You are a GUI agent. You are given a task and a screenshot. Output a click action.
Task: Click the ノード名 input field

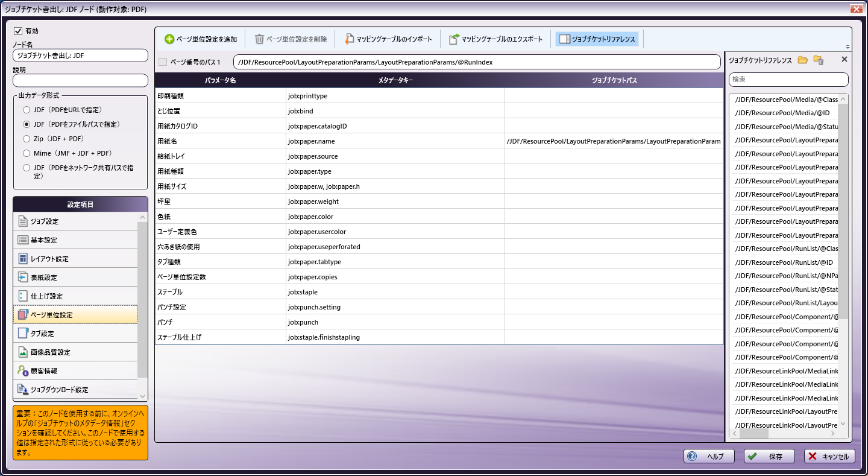(x=80, y=56)
